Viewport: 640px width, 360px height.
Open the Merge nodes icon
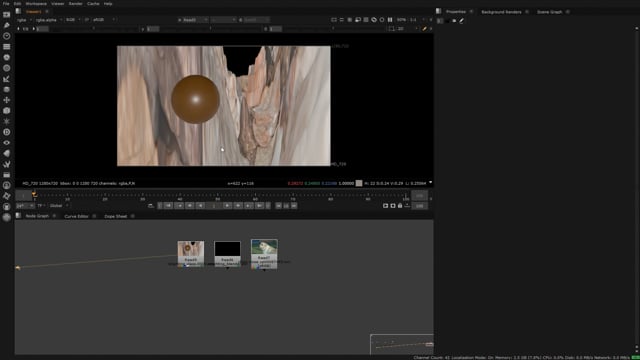coord(7,89)
